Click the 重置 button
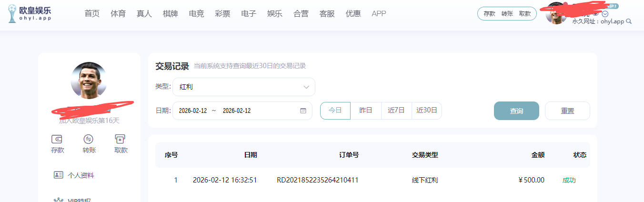This screenshot has width=644, height=202. pyautogui.click(x=567, y=111)
